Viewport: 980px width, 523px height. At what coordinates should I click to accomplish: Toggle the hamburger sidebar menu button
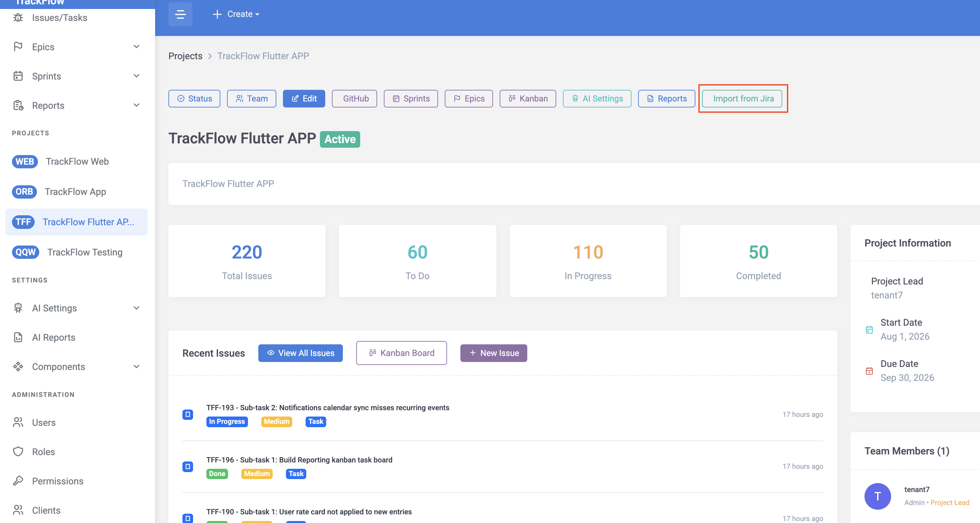pyautogui.click(x=180, y=14)
